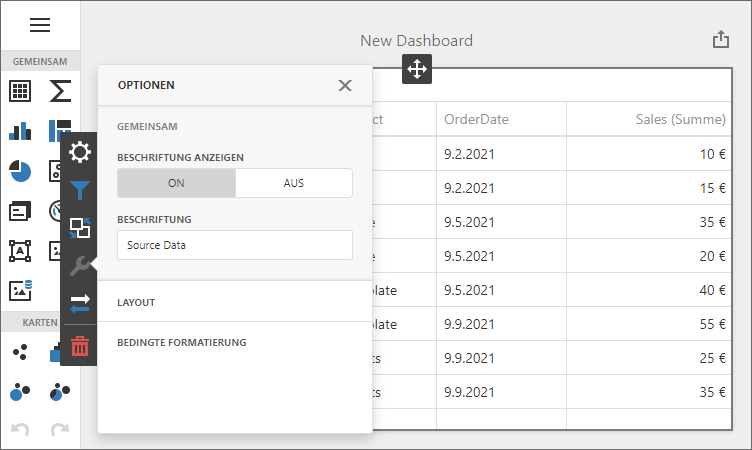Add a Pie Map item from the Karten section
Screen dimensions: 752x450
click(x=59, y=392)
